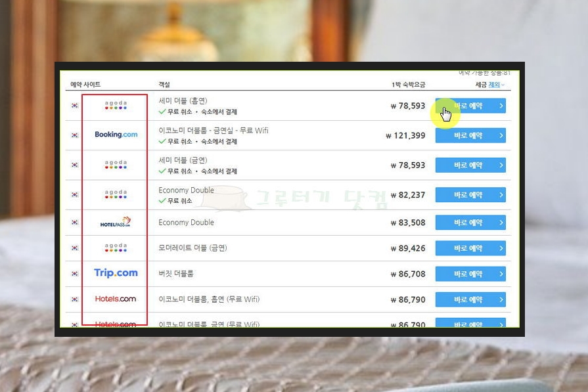Click the Korean flag in the 모더레이트 더블 row
Image resolution: width=588 pixels, height=392 pixels.
pyautogui.click(x=75, y=248)
